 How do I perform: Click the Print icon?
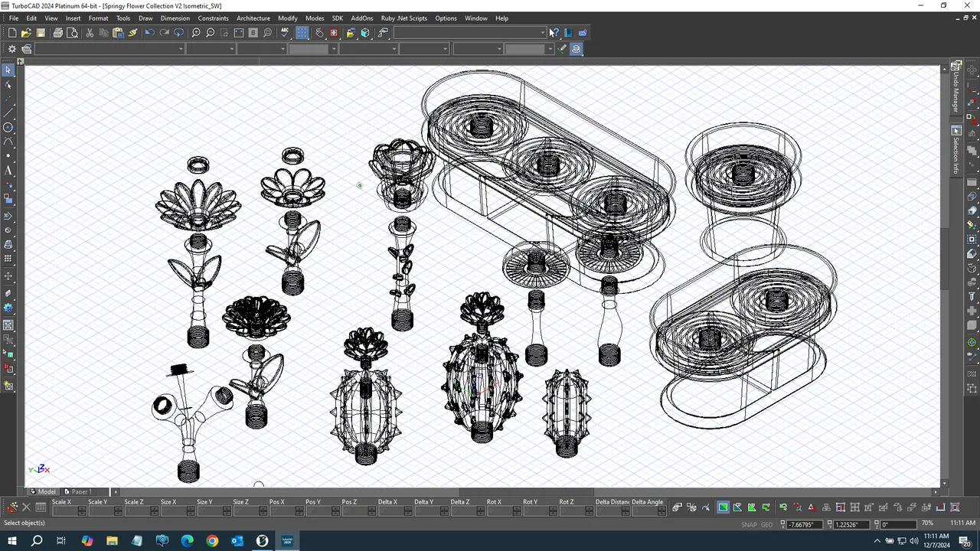pyautogui.click(x=58, y=33)
